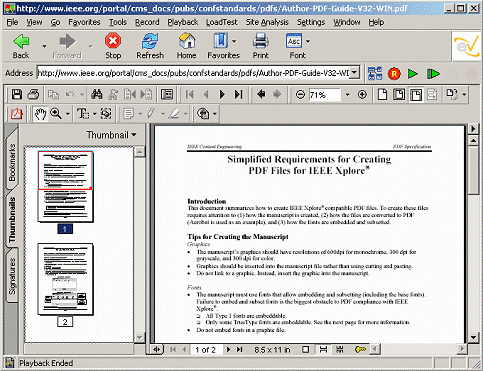The width and height of the screenshot is (483, 371).
Task: Open the zoom percentage dropdown arrow
Action: 347,95
